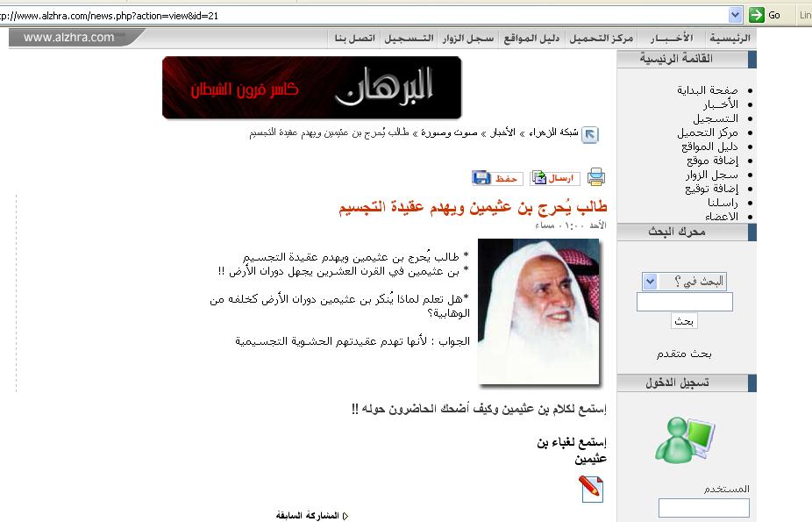The width and height of the screenshot is (812, 522).
Task: Click the messenger user login icon
Action: point(685,440)
